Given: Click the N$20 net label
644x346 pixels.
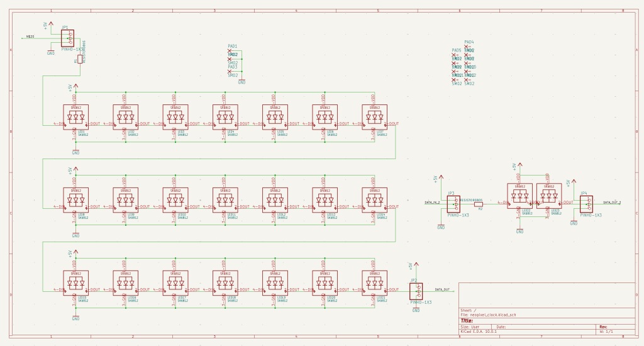Looking at the screenshot, I should pyautogui.click(x=30, y=36).
